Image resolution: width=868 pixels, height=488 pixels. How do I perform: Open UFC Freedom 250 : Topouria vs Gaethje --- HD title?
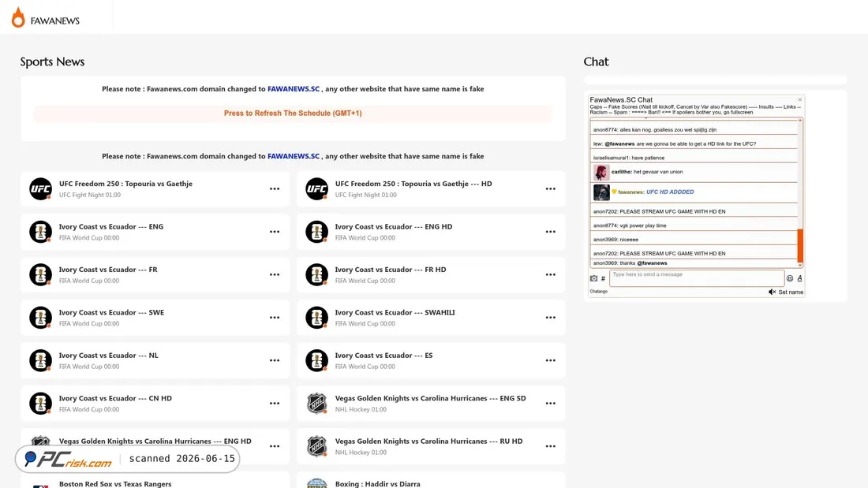(413, 184)
